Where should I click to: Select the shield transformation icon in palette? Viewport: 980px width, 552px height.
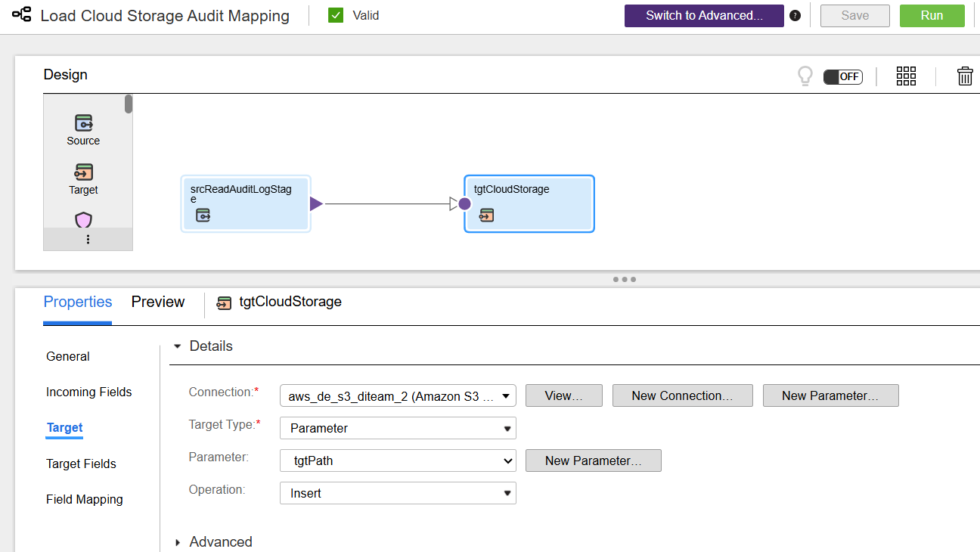[83, 220]
